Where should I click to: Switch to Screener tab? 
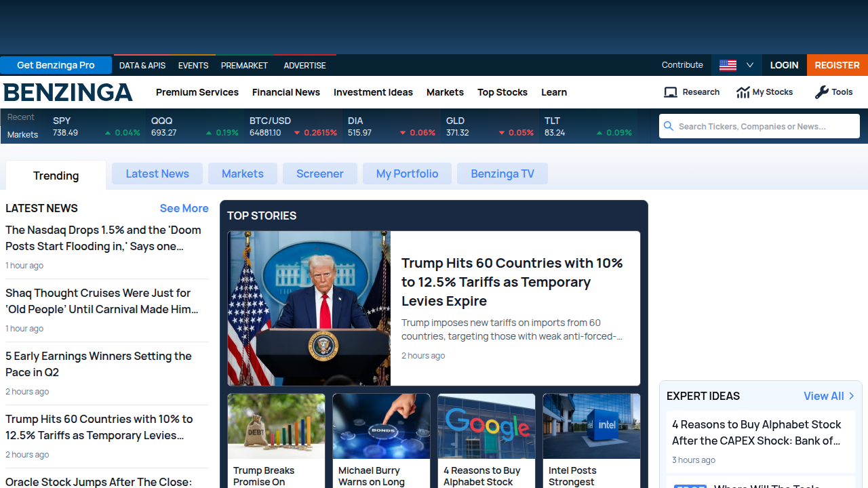320,174
